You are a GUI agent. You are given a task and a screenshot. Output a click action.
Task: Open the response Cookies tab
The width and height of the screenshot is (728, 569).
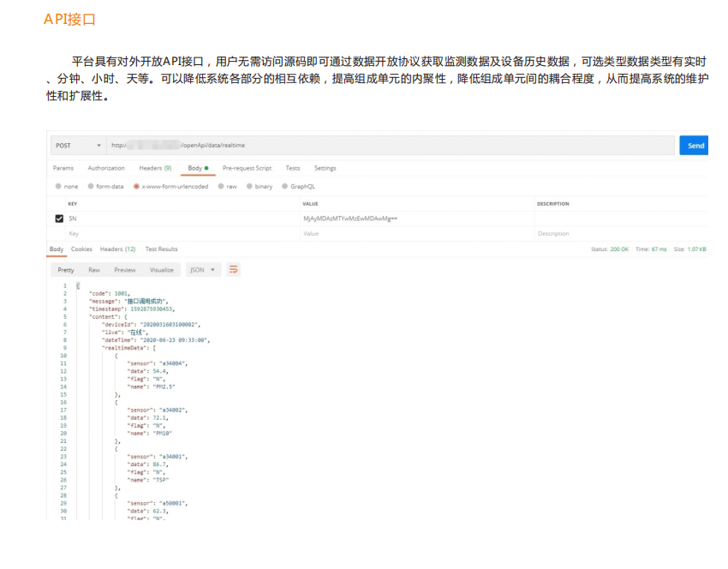(x=81, y=249)
